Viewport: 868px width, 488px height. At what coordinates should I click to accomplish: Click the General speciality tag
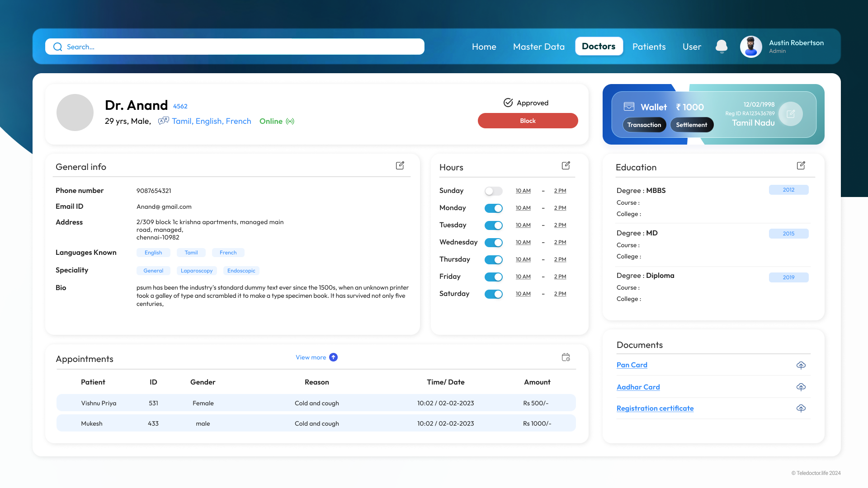pyautogui.click(x=153, y=271)
